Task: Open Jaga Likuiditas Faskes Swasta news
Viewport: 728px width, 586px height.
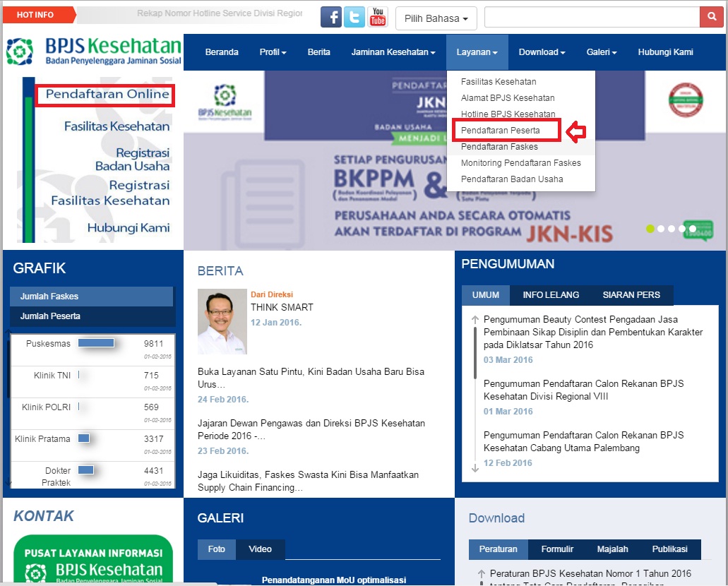Action: click(309, 481)
